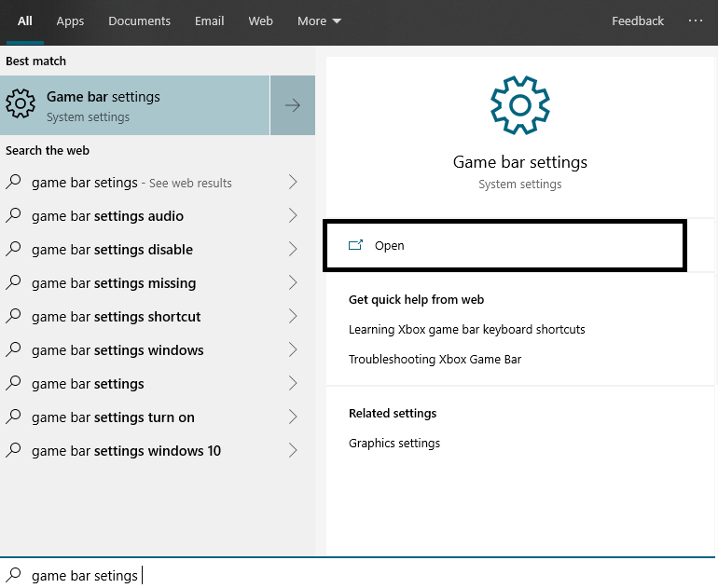
Task: Open 'Learning Xbox game bar keyboard shortcuts' link
Action: (466, 330)
